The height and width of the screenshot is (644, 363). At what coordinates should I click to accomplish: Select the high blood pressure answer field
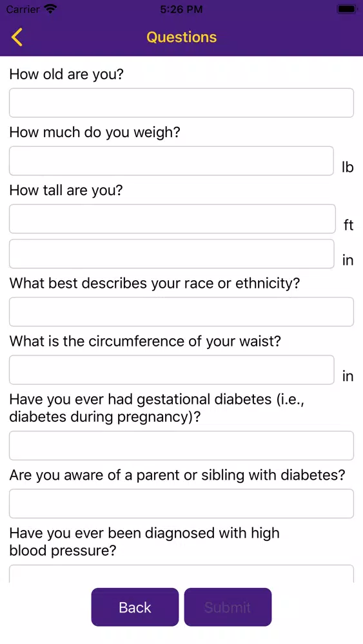pyautogui.click(x=181, y=574)
